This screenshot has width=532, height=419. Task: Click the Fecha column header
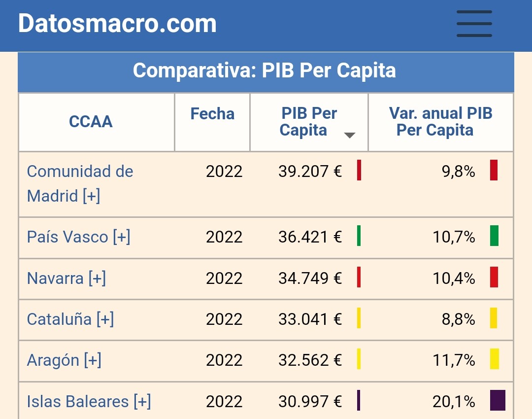coord(212,114)
